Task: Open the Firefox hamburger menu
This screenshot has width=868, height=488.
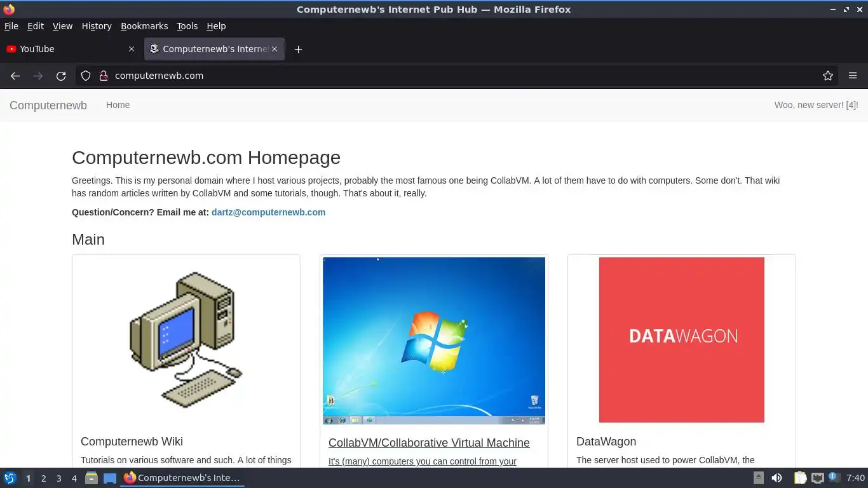Action: pyautogui.click(x=853, y=76)
